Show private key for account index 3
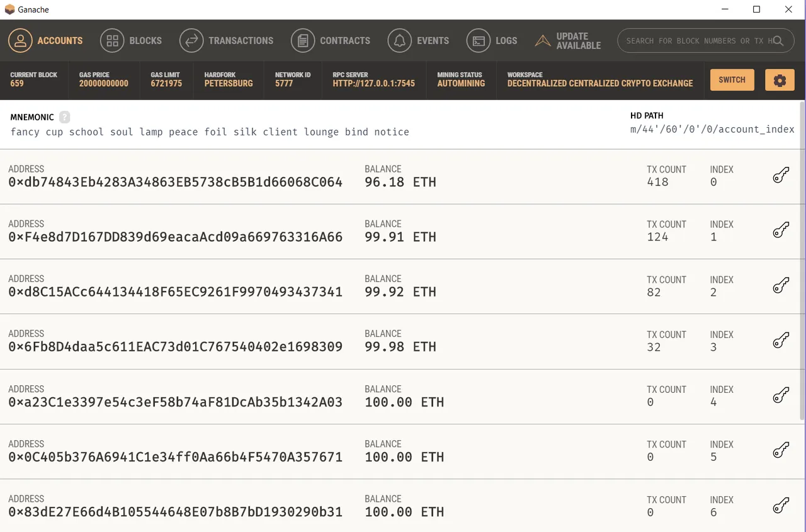 pos(781,341)
